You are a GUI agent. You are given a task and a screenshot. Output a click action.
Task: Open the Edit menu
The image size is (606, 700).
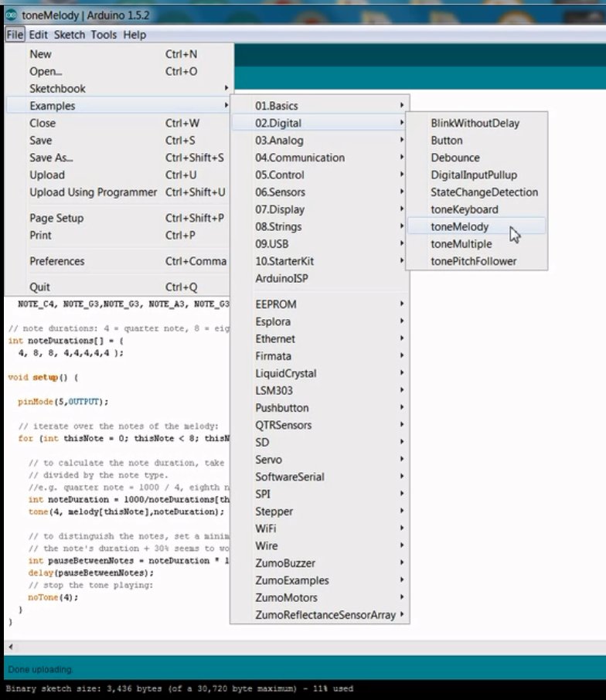coord(39,35)
